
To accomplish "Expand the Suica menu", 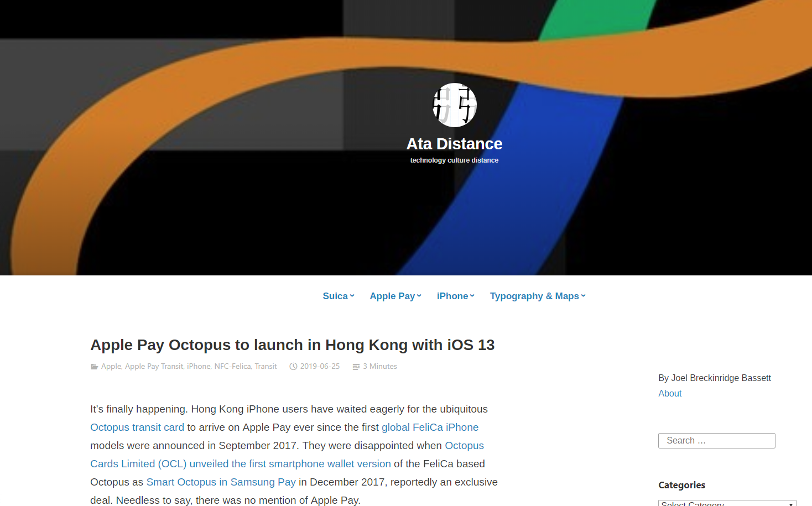I will coord(339,296).
